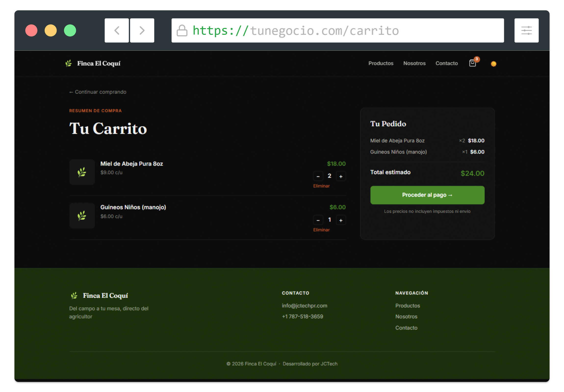Click the Miel de Abeja product thumbnail
564x392 pixels.
coord(82,172)
